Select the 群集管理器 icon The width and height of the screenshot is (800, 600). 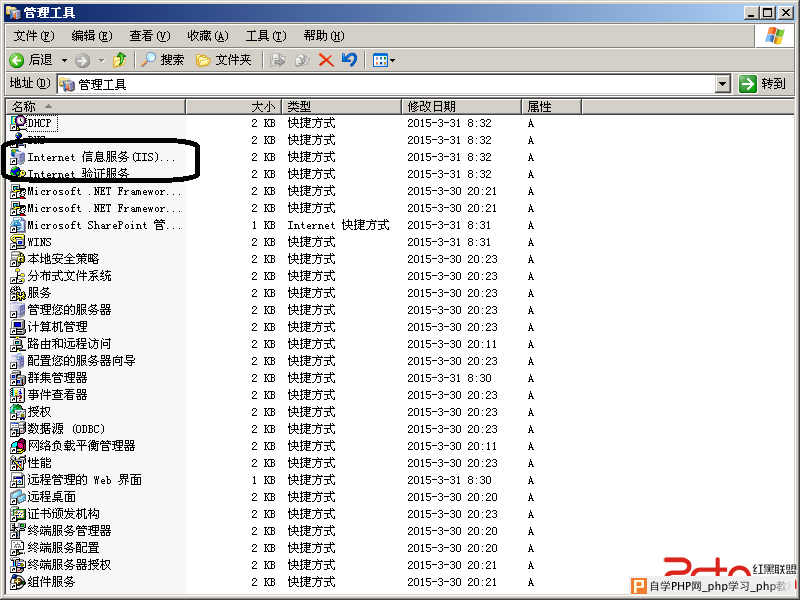[x=18, y=378]
